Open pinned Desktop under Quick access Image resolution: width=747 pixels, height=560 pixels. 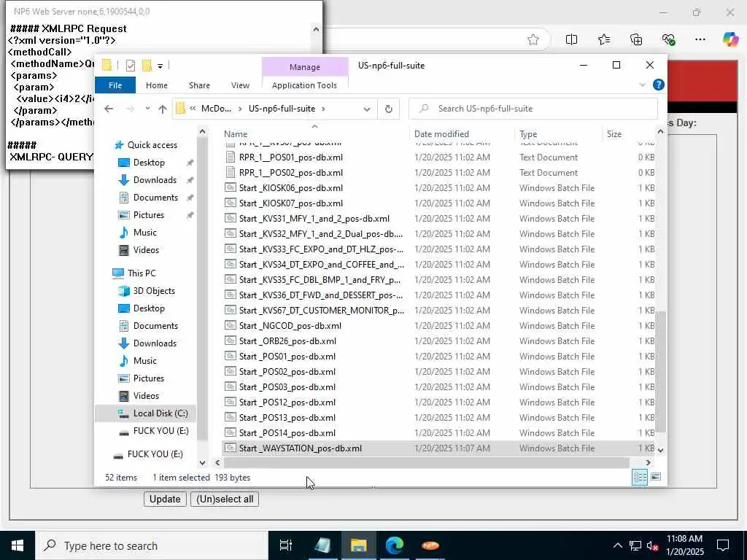(x=149, y=163)
